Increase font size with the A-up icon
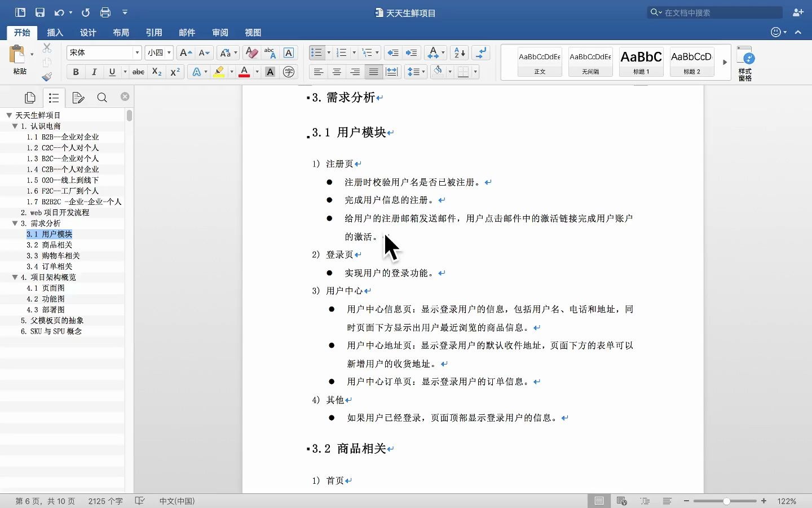The width and height of the screenshot is (812, 508). coord(185,53)
